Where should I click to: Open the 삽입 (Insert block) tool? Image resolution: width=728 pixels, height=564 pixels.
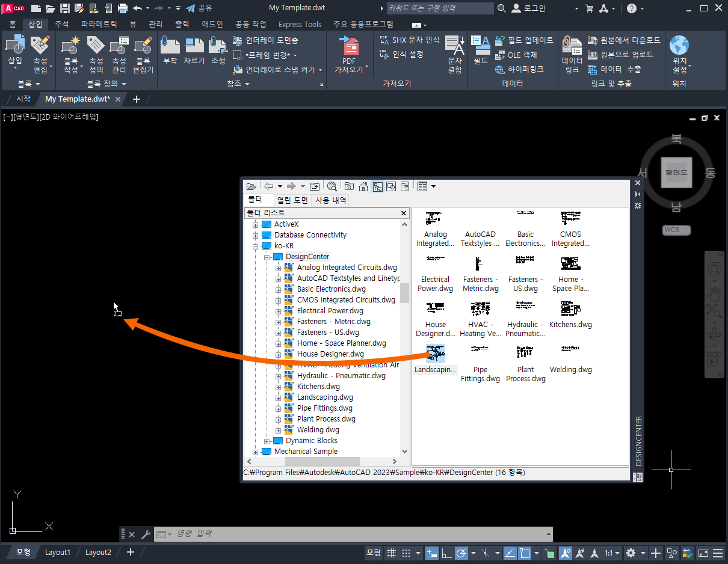pos(15,51)
